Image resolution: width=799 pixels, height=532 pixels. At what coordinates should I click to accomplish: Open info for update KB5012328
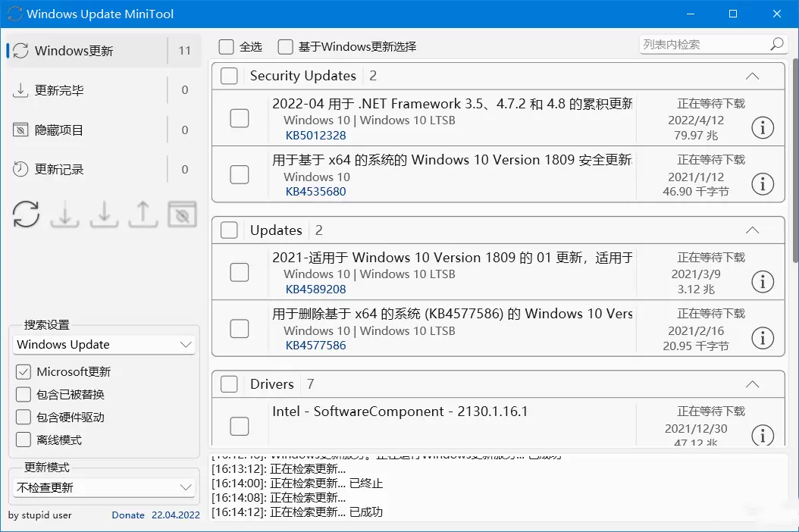coord(763,128)
